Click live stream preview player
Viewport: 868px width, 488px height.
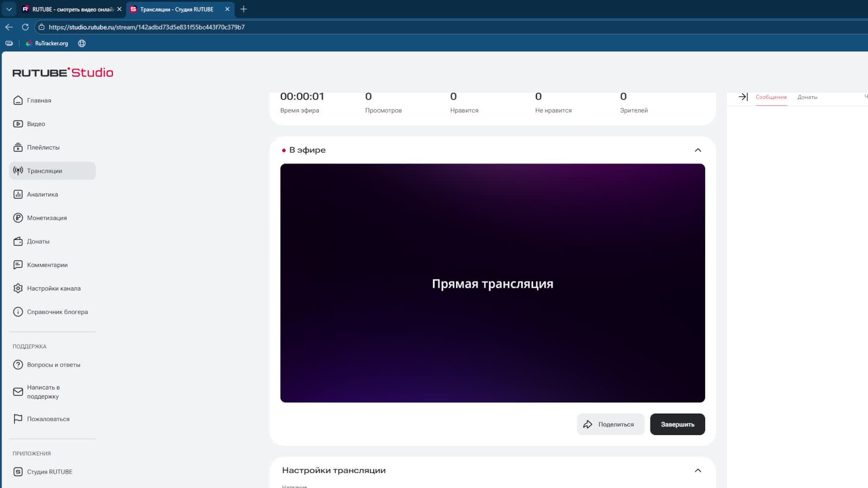[492, 283]
